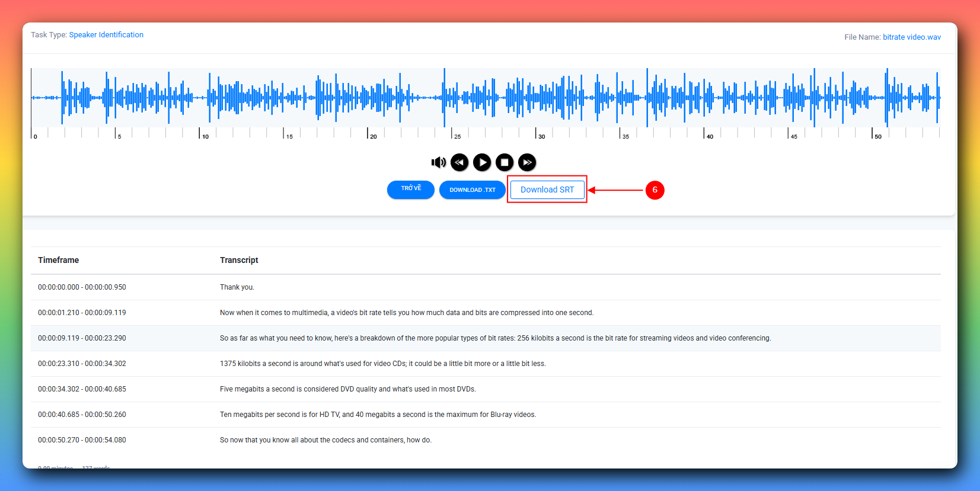Select the "1375 kilobits a second" transcript row
This screenshot has width=980, height=491.
(x=382, y=364)
